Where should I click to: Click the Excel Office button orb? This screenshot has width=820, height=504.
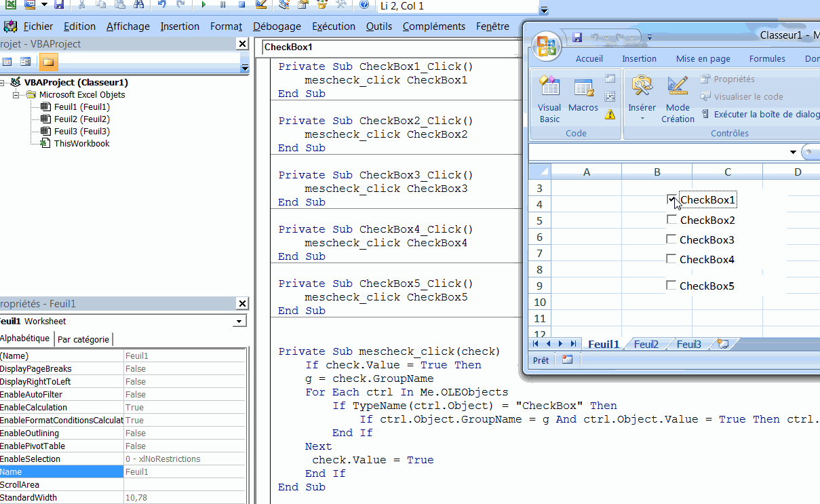pyautogui.click(x=547, y=46)
